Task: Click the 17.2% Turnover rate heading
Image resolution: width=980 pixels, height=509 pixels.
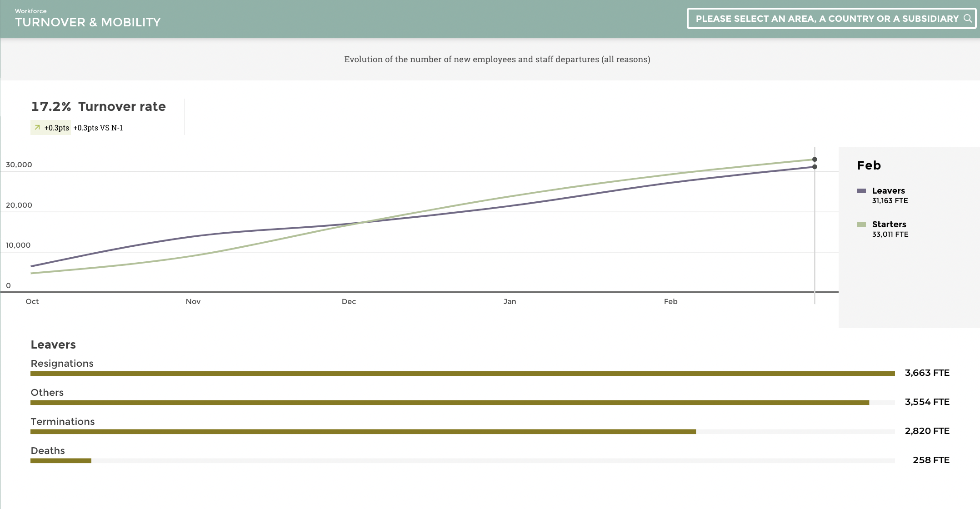Action: click(98, 107)
